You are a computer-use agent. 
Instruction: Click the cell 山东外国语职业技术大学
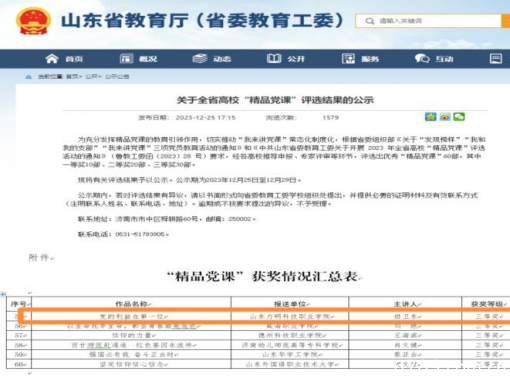click(x=290, y=364)
